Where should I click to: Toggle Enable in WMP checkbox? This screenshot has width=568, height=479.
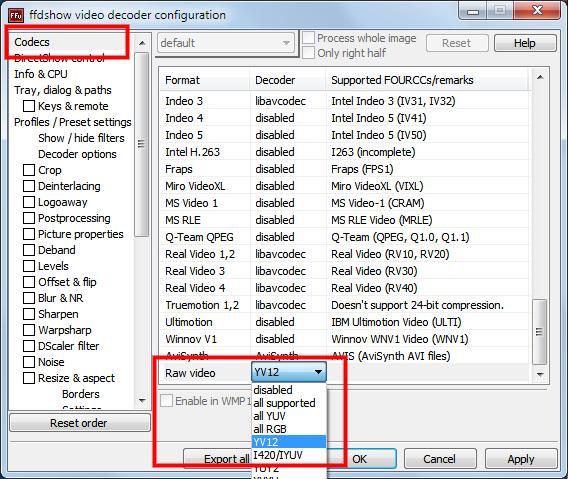point(166,401)
